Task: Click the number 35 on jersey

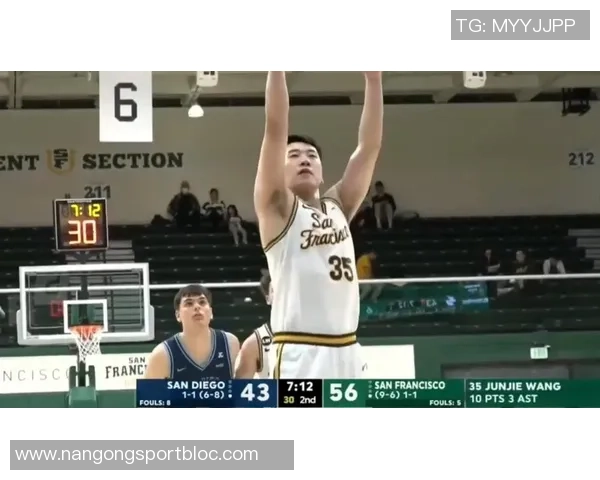Action: coord(341,268)
